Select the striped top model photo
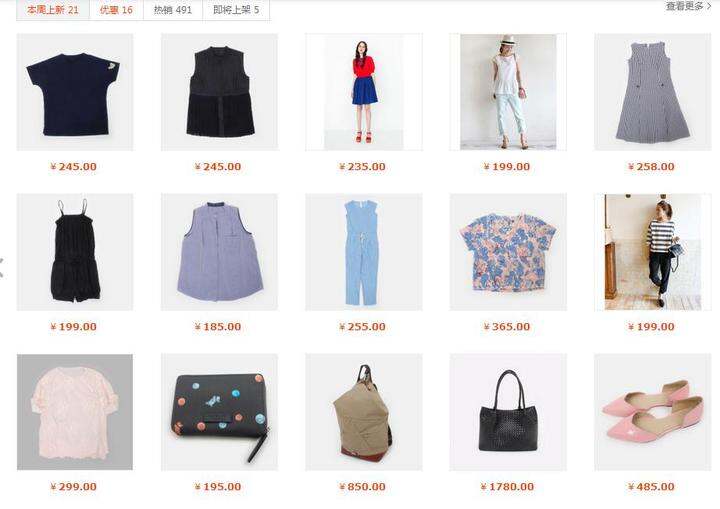Image resolution: width=720 pixels, height=509 pixels. [x=652, y=252]
